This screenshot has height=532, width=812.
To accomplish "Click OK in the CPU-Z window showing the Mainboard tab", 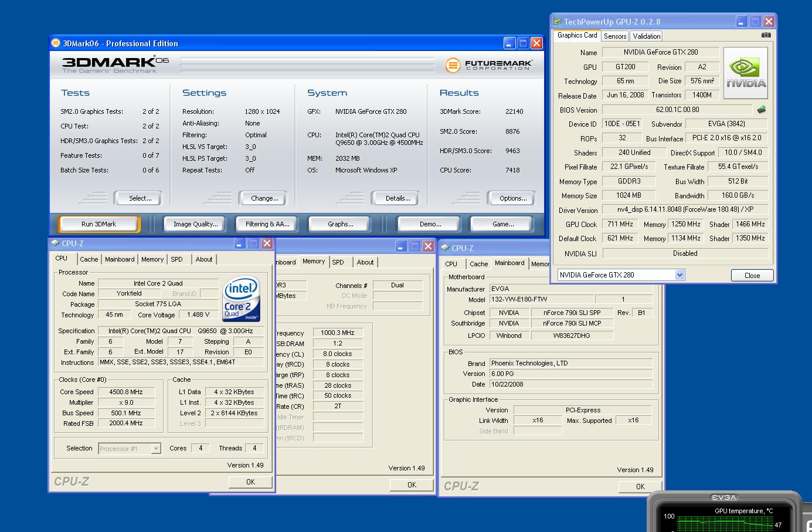I will tap(640, 486).
